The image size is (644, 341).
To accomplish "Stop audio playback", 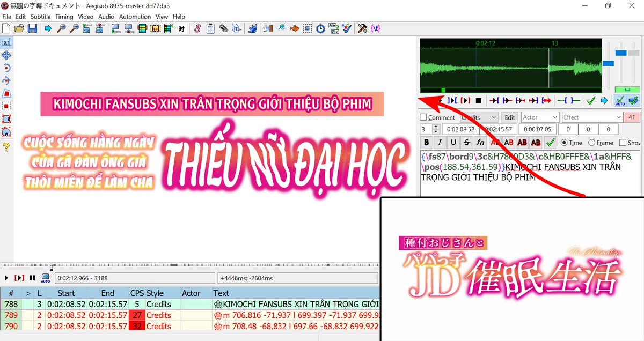I will tap(478, 100).
